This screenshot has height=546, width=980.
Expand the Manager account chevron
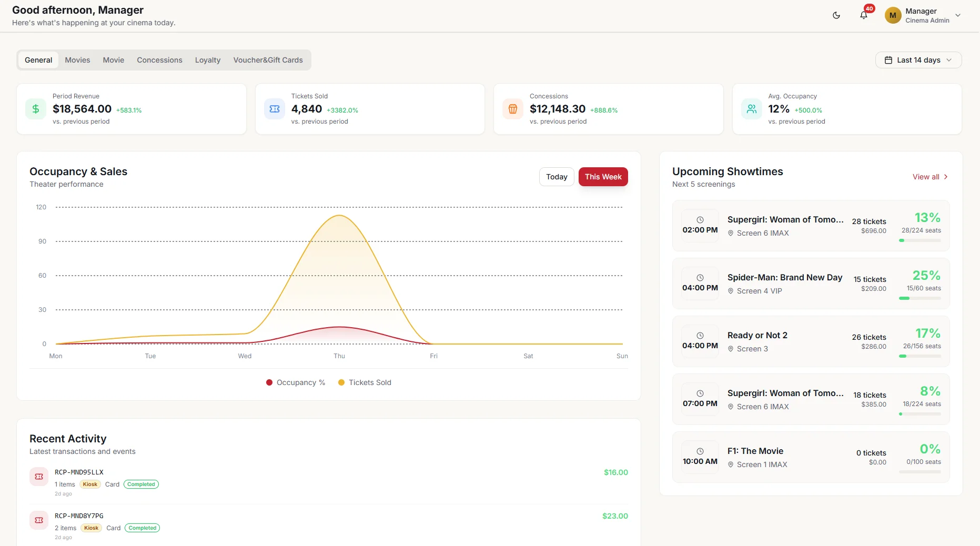[958, 15]
